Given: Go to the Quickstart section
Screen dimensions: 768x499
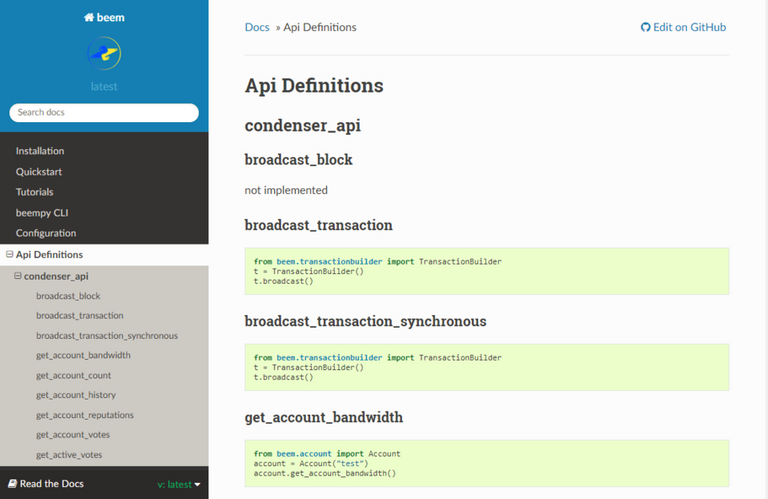Looking at the screenshot, I should point(39,172).
